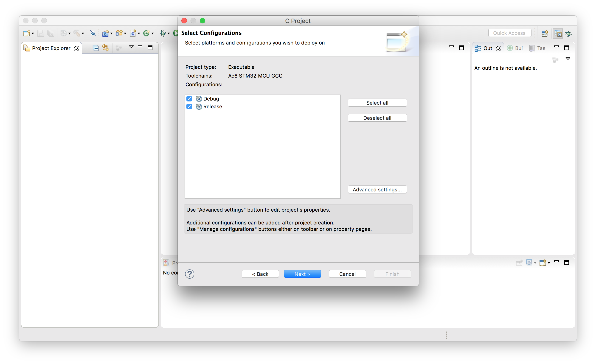Open the Outline view menu triangle
The image size is (596, 364).
point(568,59)
